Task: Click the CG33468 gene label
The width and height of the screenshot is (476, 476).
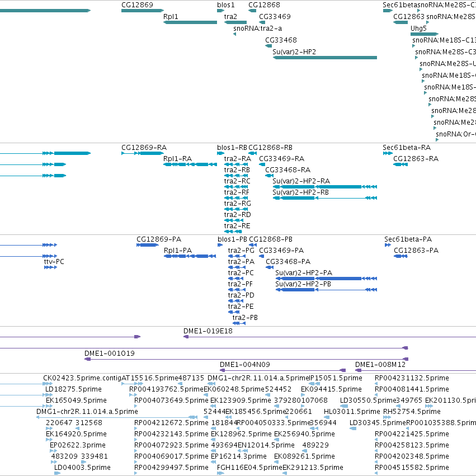Action: 281,40
